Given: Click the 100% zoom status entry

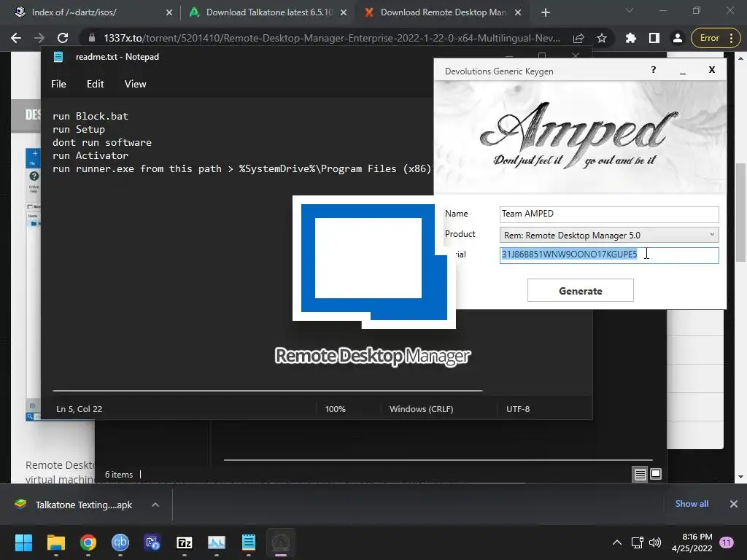Looking at the screenshot, I should tap(336, 409).
